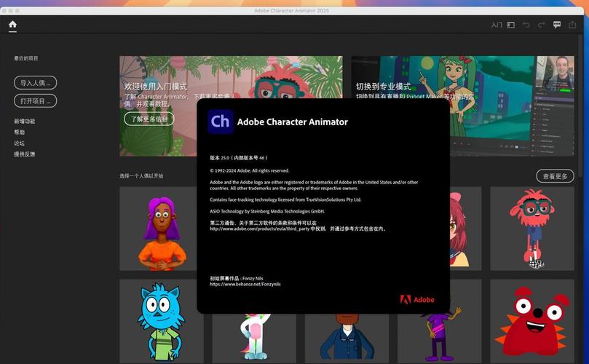Open the 论坛 forum link

click(19, 143)
